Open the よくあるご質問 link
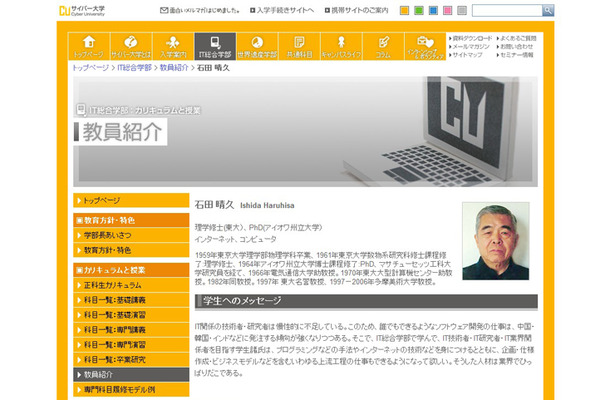This screenshot has height=400, width=610. click(516, 38)
